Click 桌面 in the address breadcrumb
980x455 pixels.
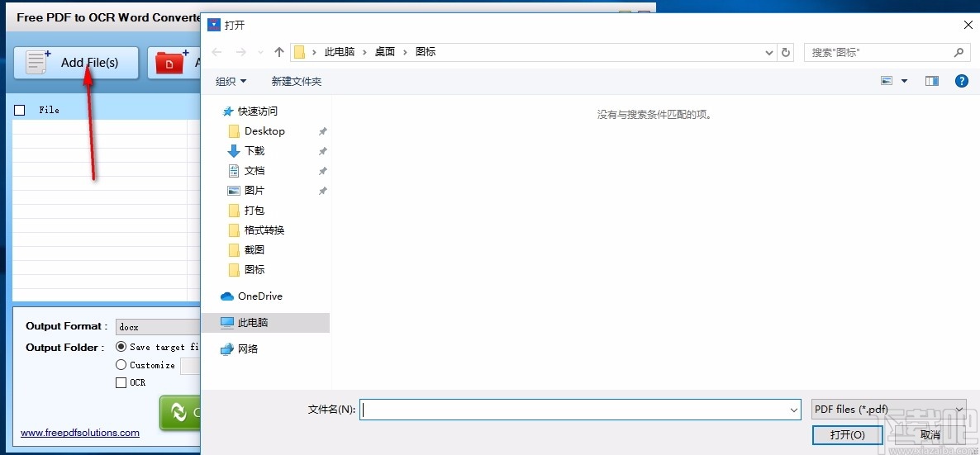click(x=385, y=52)
